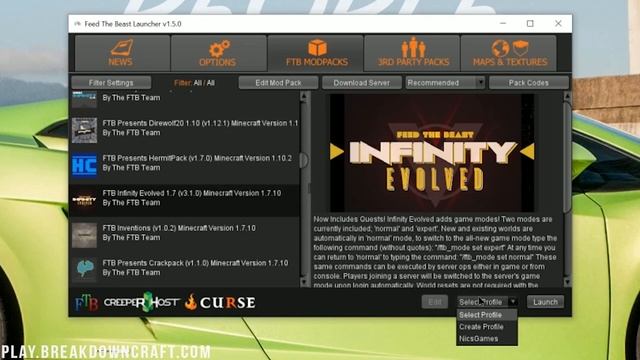Open the Options tab
This screenshot has width=640, height=360.
(218, 53)
